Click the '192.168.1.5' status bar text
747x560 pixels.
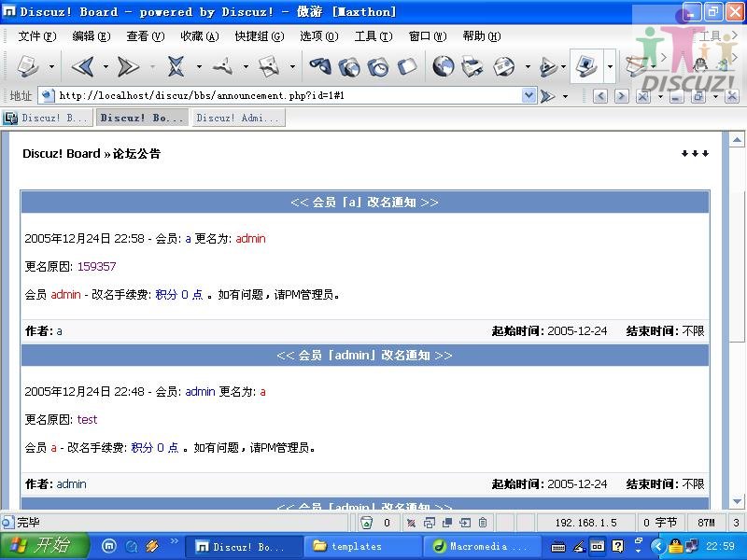coord(586,523)
